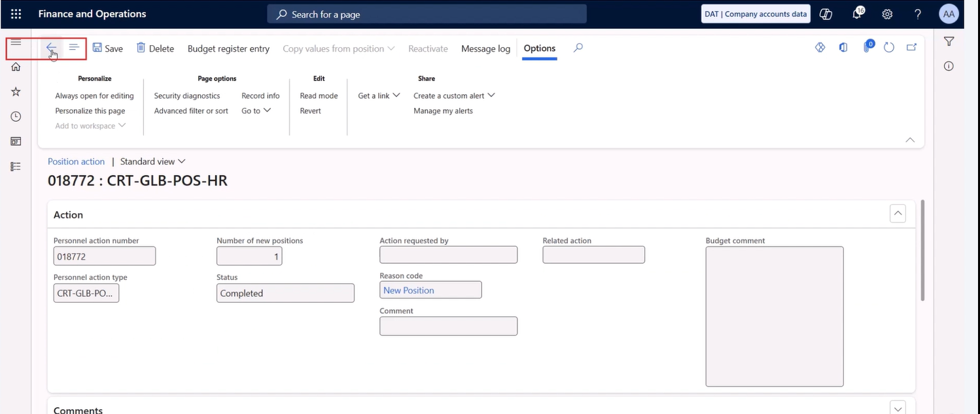Open the Message log
The height and width of the screenshot is (414, 980).
coord(485,48)
